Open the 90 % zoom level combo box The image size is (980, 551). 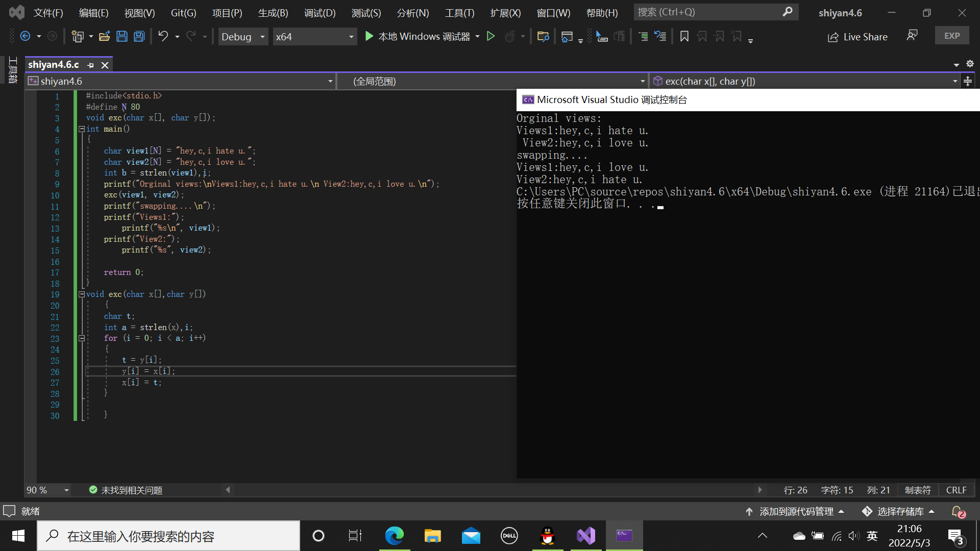coord(47,490)
